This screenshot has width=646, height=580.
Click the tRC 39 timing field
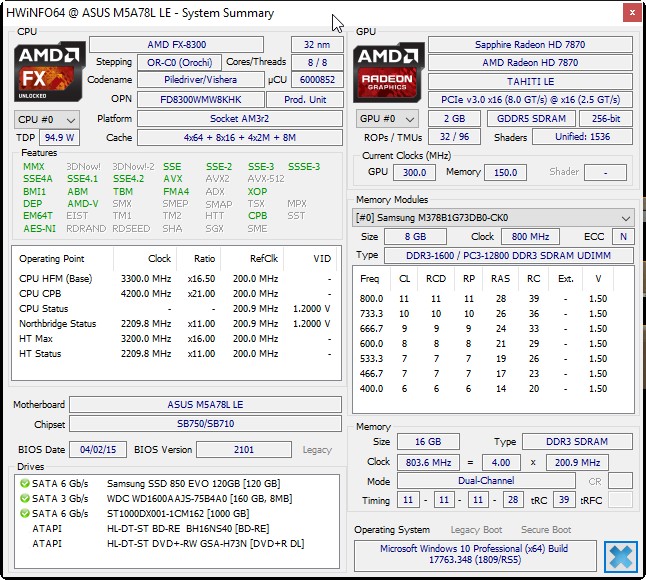click(x=564, y=500)
